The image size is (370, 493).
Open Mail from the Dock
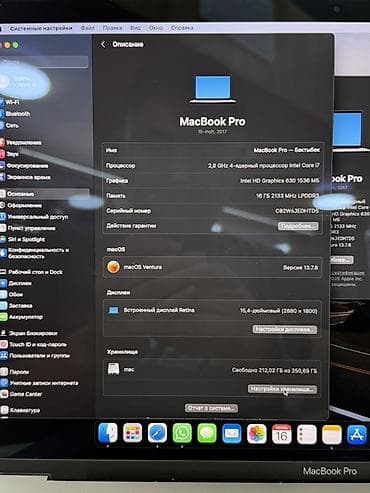tap(232, 434)
